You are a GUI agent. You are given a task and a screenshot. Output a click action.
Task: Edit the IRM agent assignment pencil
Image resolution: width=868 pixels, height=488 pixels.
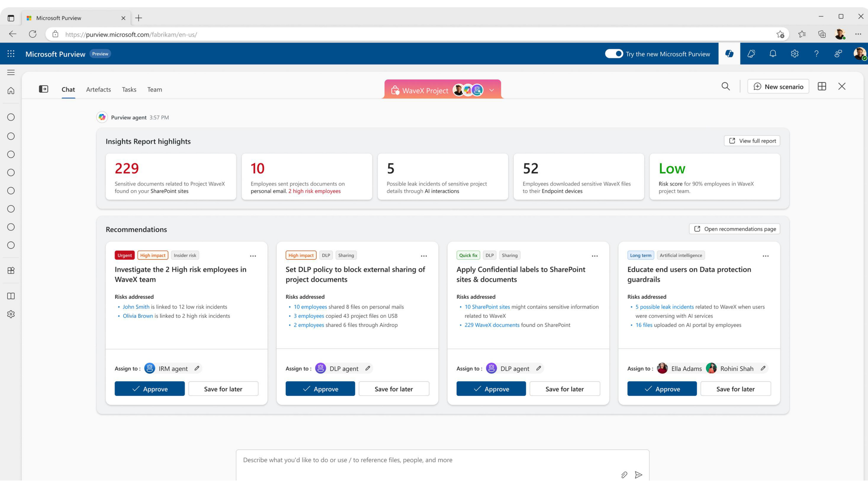pos(197,368)
